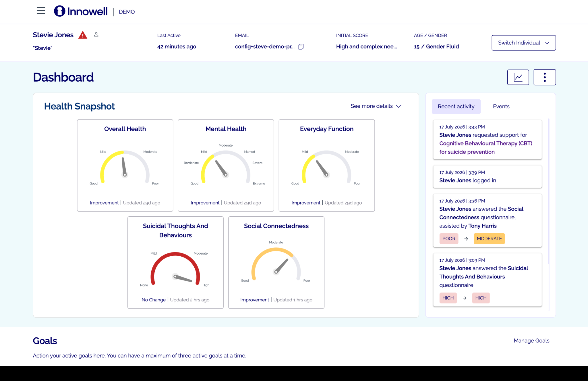Open the Mental Health card
Viewport: 588px width, 381px height.
[x=226, y=166]
